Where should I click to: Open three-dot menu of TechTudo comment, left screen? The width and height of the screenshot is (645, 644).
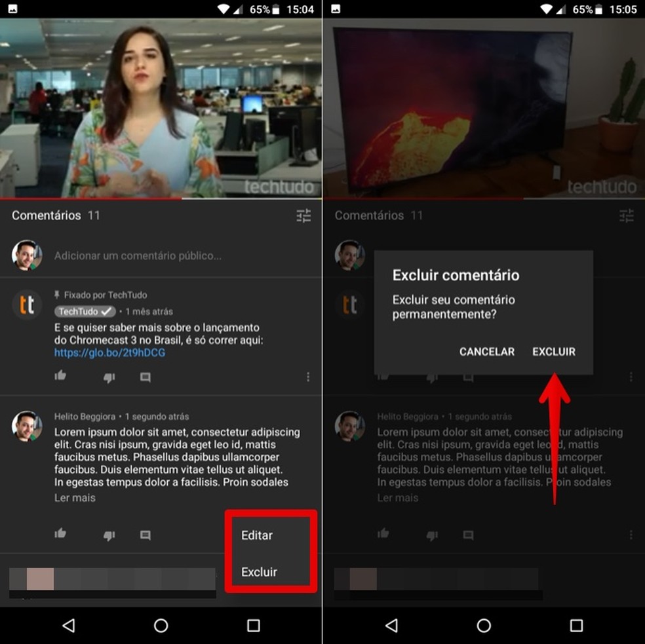click(308, 377)
